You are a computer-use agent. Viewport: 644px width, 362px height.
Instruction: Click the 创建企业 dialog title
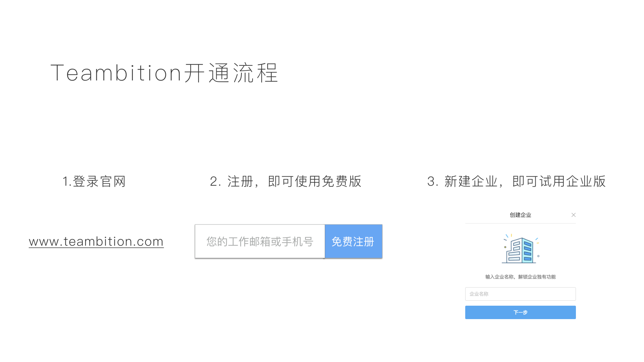tap(520, 215)
